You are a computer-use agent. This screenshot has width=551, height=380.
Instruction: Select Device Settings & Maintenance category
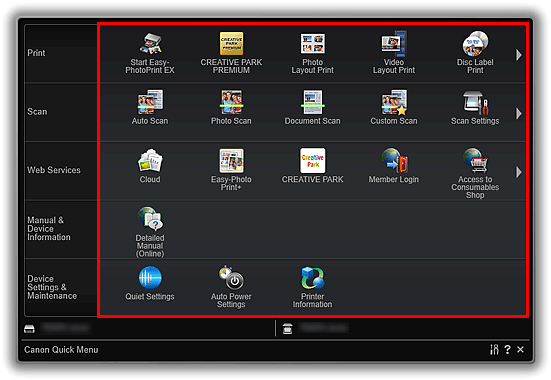[61, 288]
